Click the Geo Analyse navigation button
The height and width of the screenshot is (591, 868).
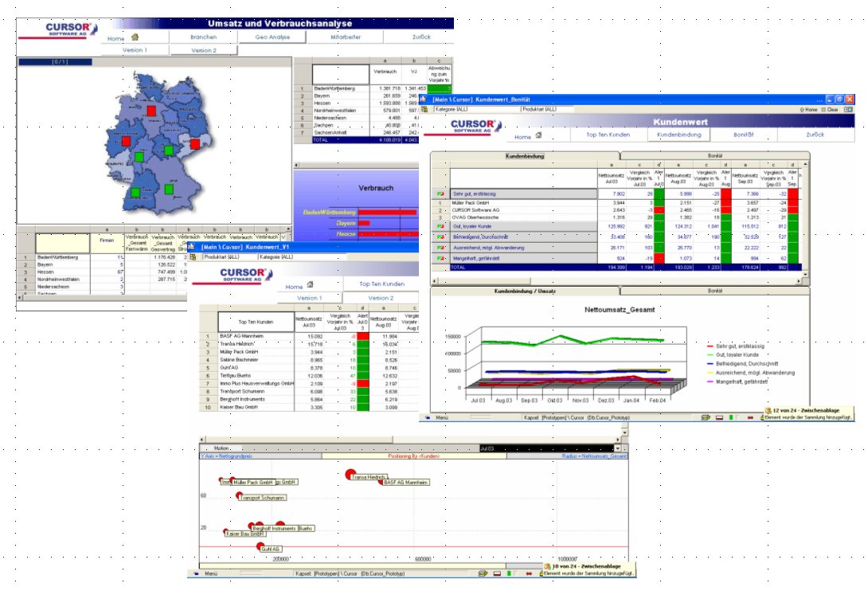click(x=272, y=37)
